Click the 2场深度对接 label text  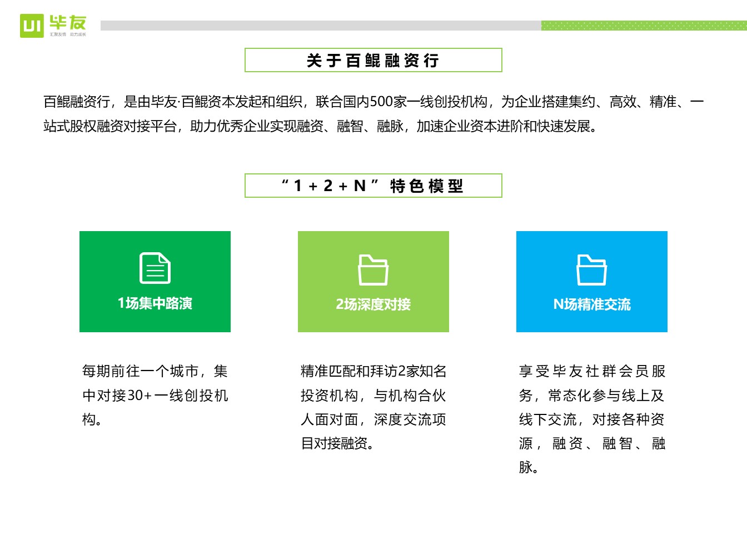(373, 304)
